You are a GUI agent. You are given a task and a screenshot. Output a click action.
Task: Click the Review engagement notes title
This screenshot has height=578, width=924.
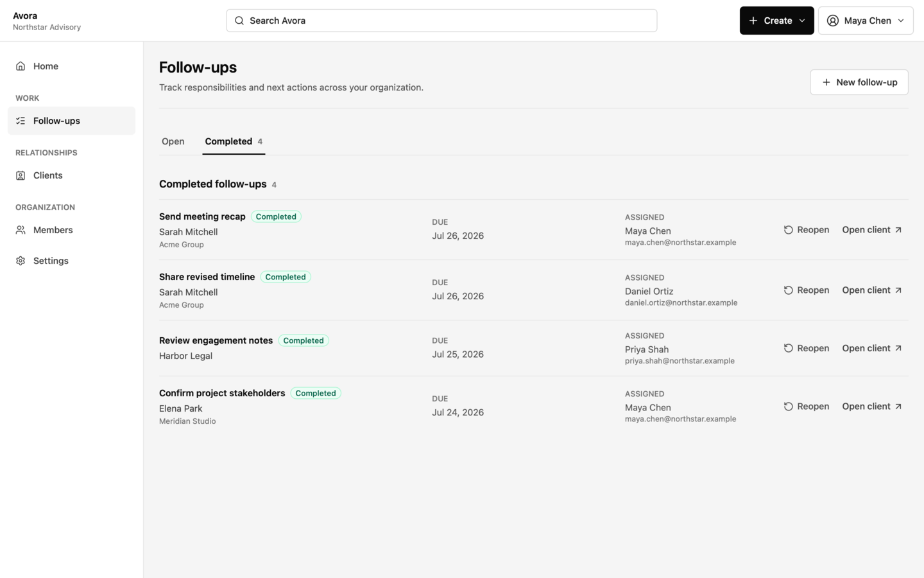pyautogui.click(x=216, y=340)
